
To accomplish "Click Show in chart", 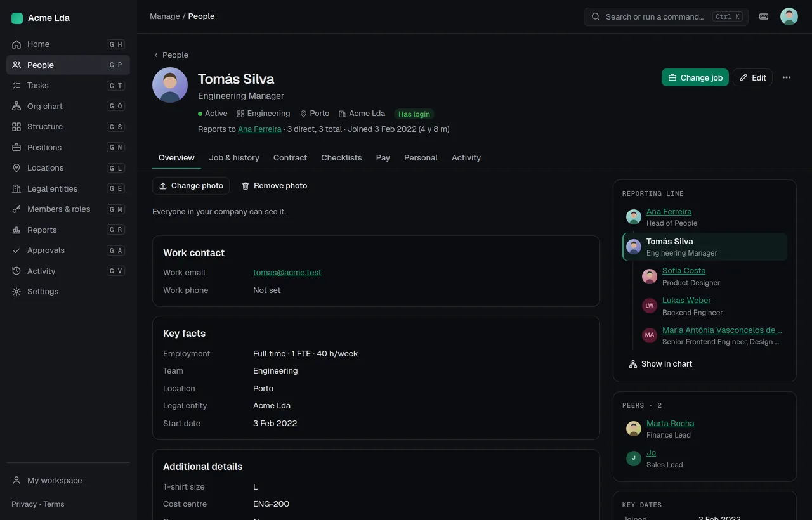I will 660,364.
